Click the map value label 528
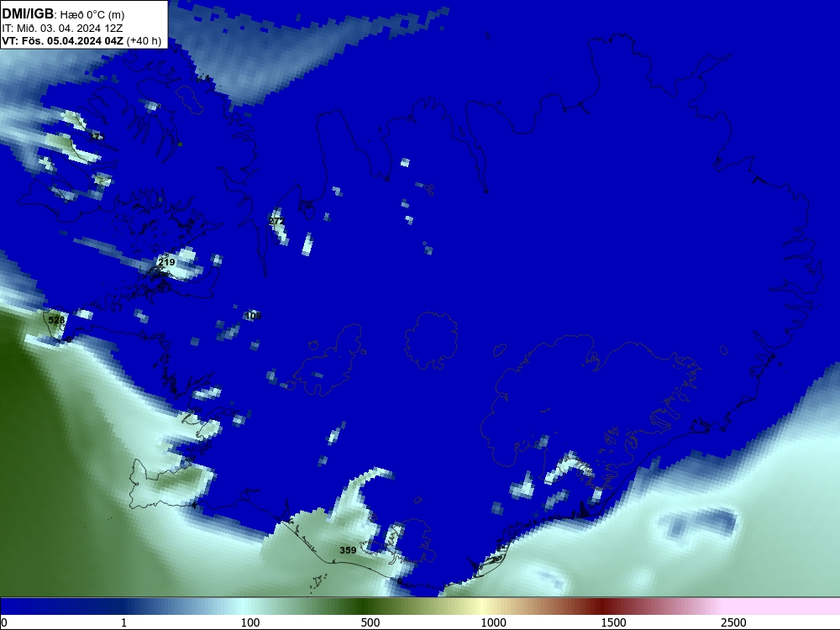The width and height of the screenshot is (840, 630). [56, 320]
